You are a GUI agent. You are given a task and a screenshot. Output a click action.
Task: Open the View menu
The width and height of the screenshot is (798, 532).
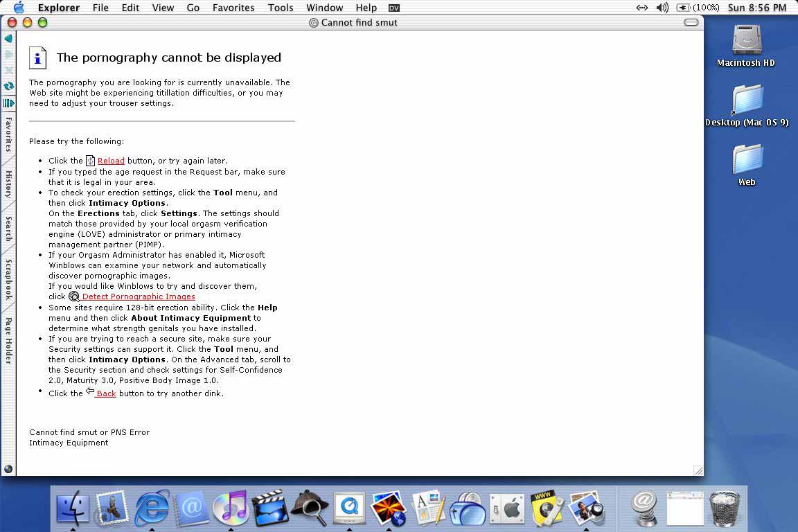coord(163,8)
